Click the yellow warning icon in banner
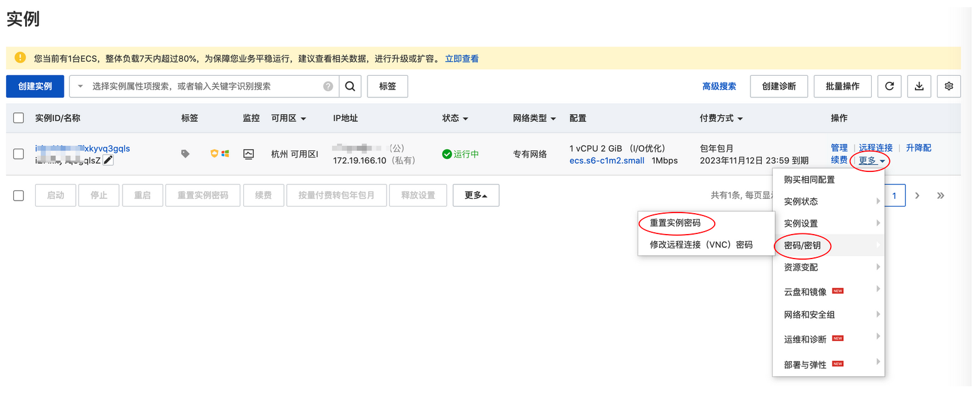 coord(20,58)
